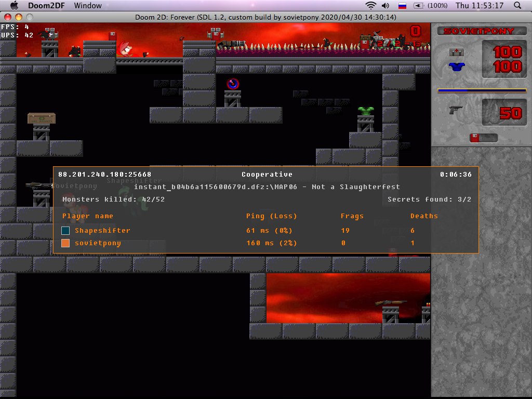Click sovietpony's ping 160 ms (2%)

(x=271, y=243)
